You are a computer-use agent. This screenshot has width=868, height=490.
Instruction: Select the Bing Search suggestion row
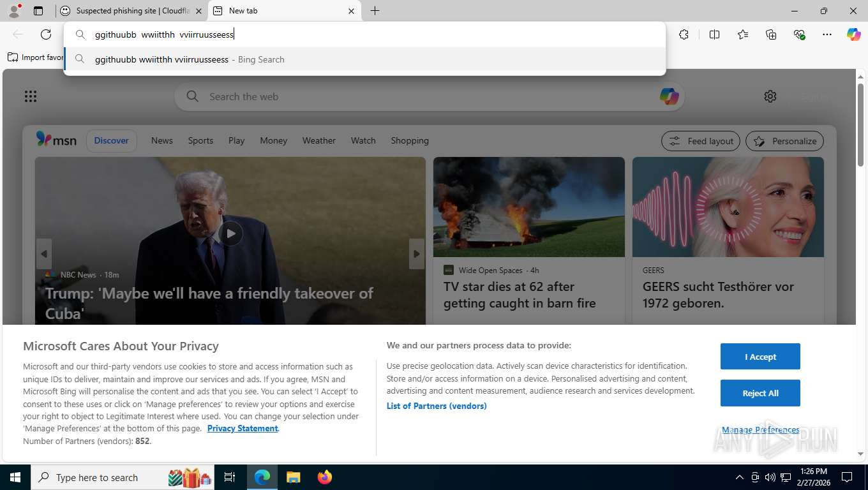(x=365, y=59)
